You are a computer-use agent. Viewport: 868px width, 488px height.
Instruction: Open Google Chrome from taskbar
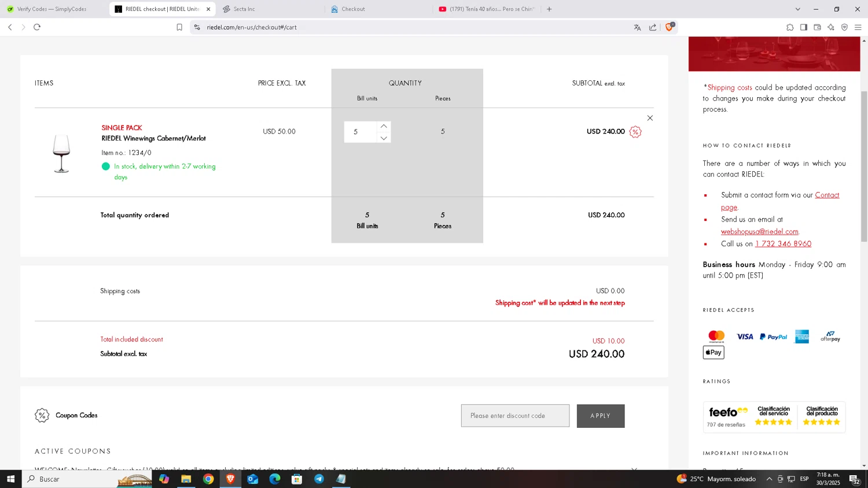point(208,479)
